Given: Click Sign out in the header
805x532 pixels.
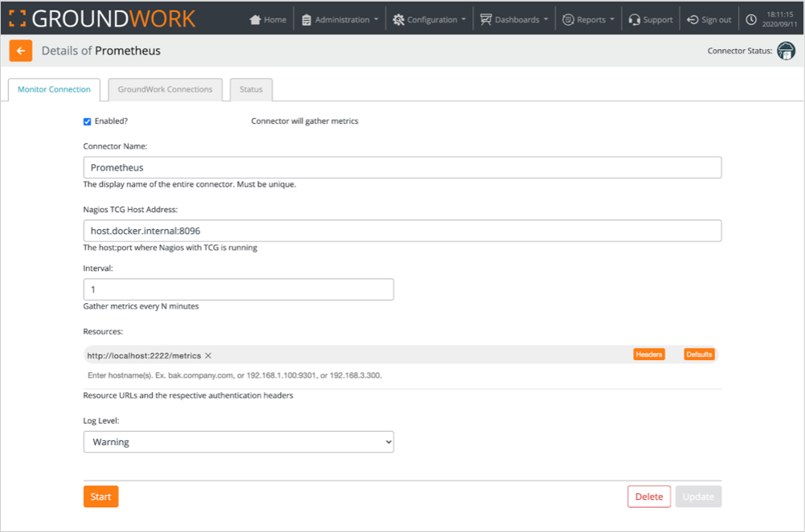Looking at the screenshot, I should click(709, 19).
